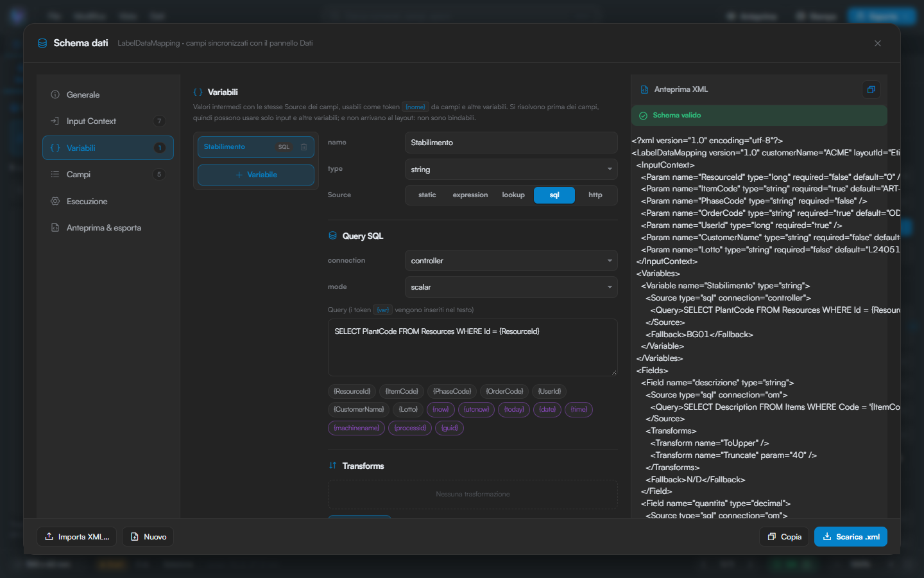The image size is (924, 578).
Task: Open the mode dropdown set to scalar
Action: (511, 287)
